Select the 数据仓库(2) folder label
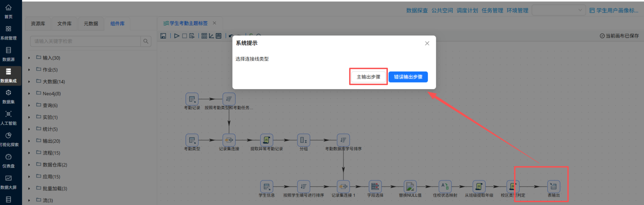644x205 pixels. 55,165
